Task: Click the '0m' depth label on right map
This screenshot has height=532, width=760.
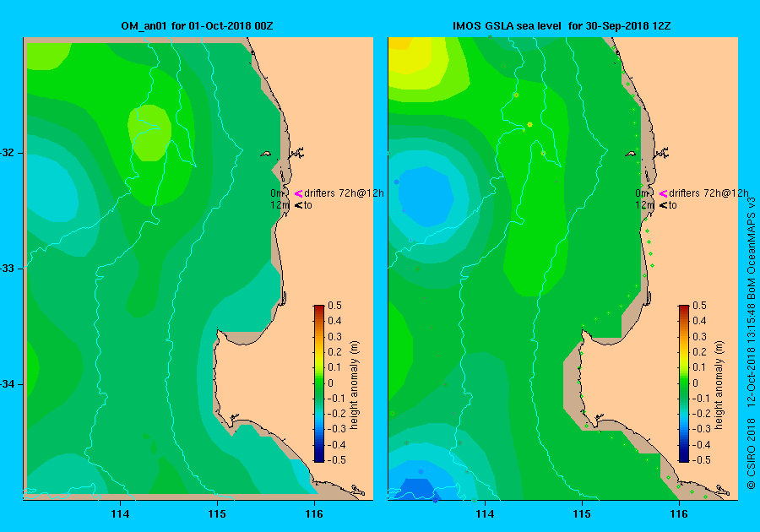Action: (642, 193)
